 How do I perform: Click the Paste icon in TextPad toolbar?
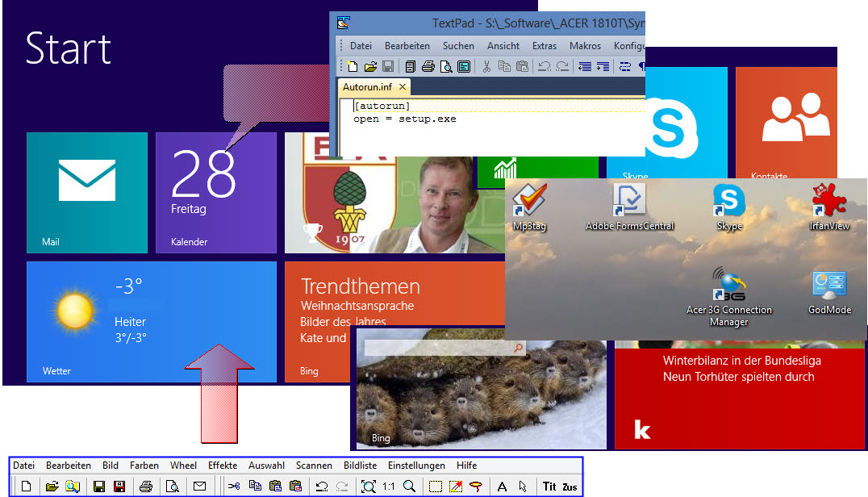[x=522, y=67]
